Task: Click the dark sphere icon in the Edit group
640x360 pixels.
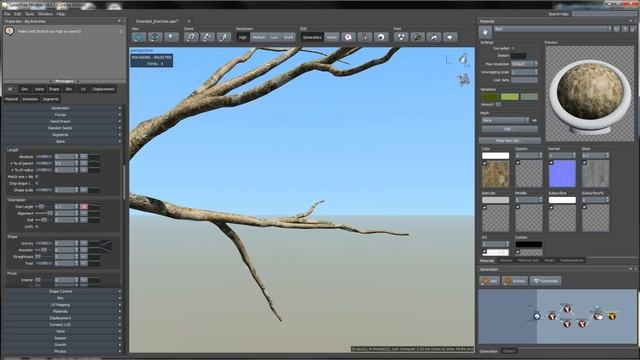Action: click(381, 37)
